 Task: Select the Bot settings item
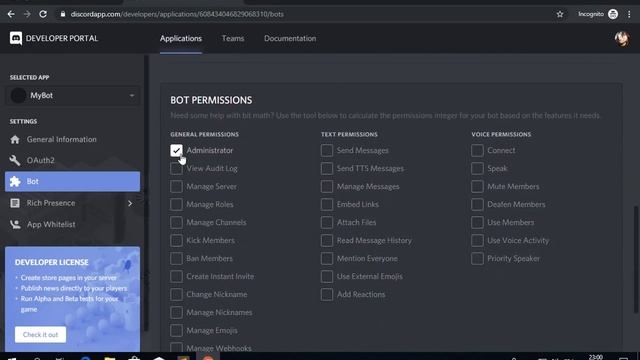[73, 181]
